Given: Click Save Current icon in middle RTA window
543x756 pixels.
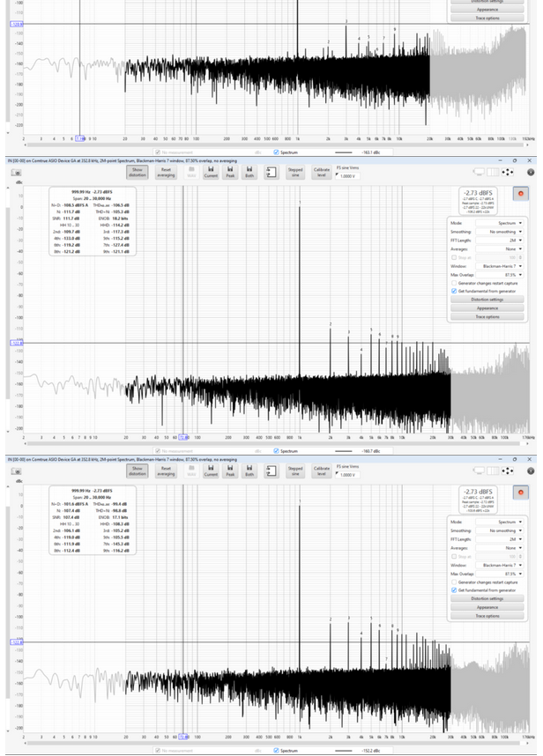Looking at the screenshot, I should click(211, 172).
